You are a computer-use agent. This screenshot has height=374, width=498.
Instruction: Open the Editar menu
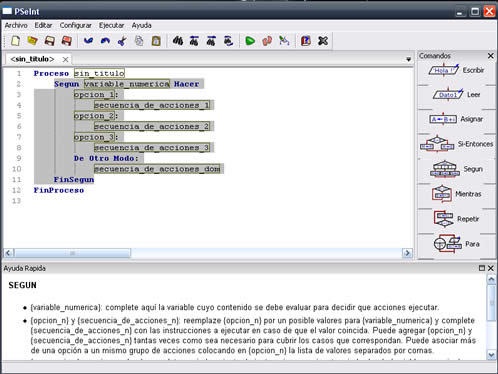pyautogui.click(x=43, y=25)
